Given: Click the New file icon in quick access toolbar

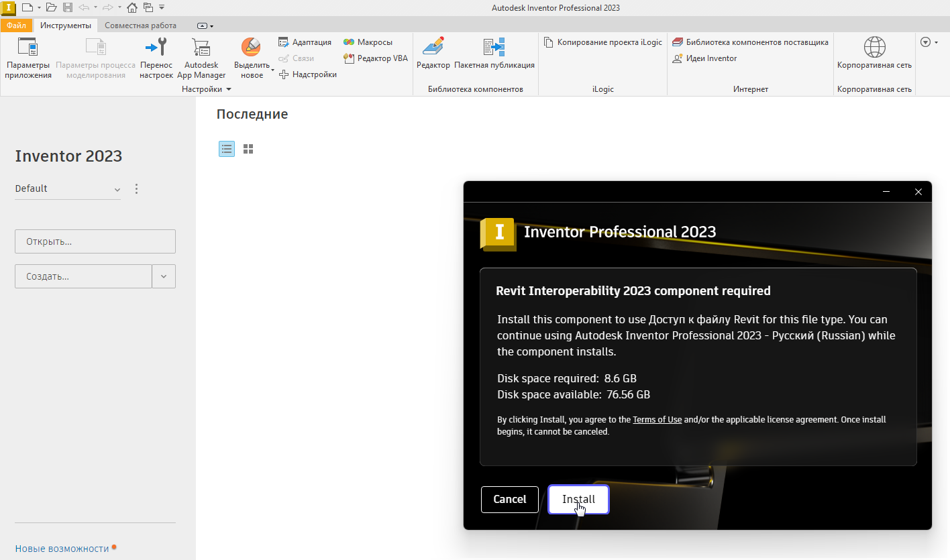Looking at the screenshot, I should 27,7.
